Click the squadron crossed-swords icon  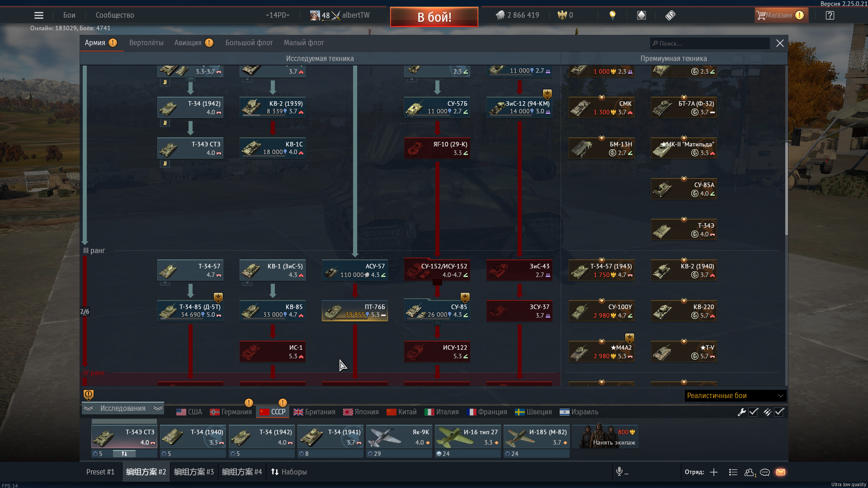click(x=335, y=15)
